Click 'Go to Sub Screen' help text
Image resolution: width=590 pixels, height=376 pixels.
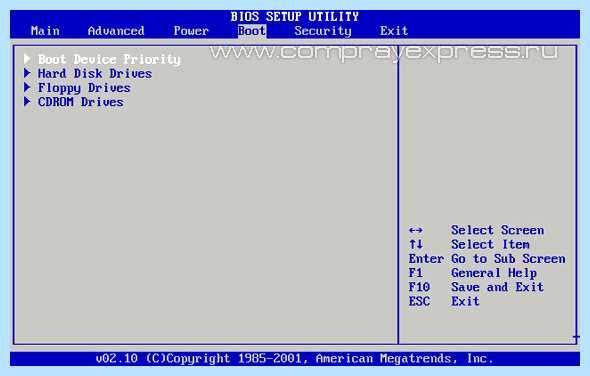tap(508, 259)
